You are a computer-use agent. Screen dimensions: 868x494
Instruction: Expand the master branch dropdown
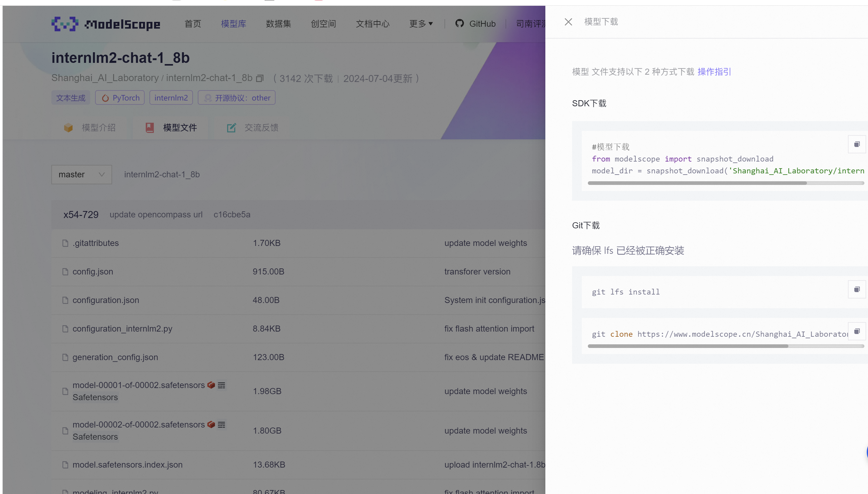(x=81, y=174)
